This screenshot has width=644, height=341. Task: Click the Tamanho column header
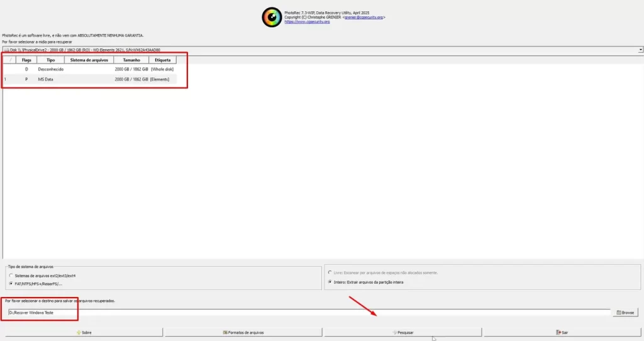tap(131, 60)
